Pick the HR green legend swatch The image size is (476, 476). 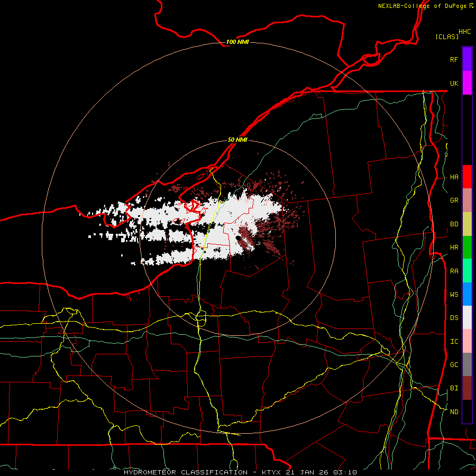pyautogui.click(x=467, y=248)
